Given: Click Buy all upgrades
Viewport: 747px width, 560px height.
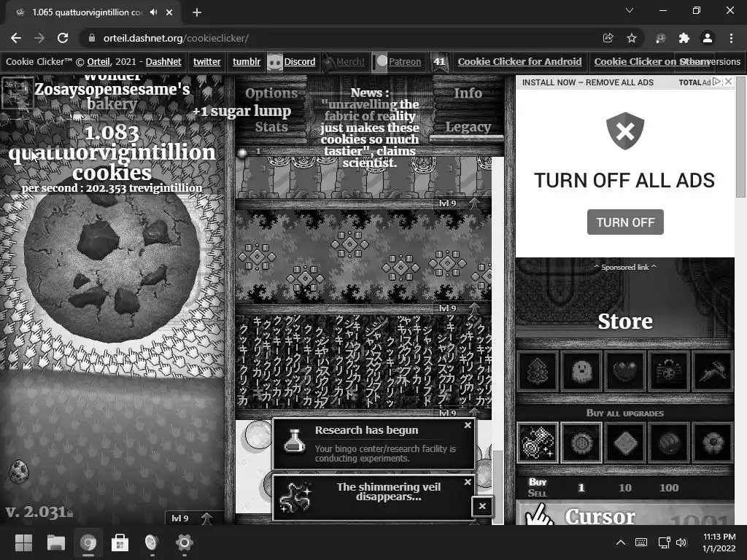Looking at the screenshot, I should [624, 413].
